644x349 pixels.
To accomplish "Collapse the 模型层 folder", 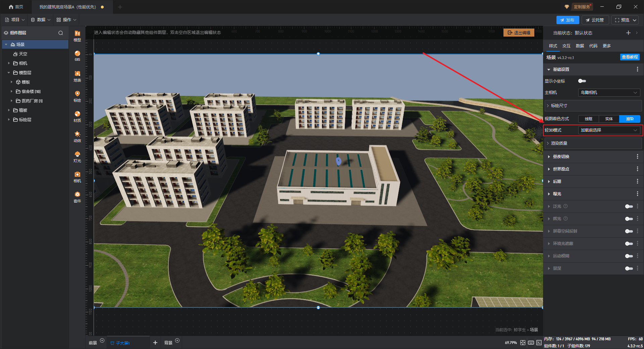I will pos(9,72).
